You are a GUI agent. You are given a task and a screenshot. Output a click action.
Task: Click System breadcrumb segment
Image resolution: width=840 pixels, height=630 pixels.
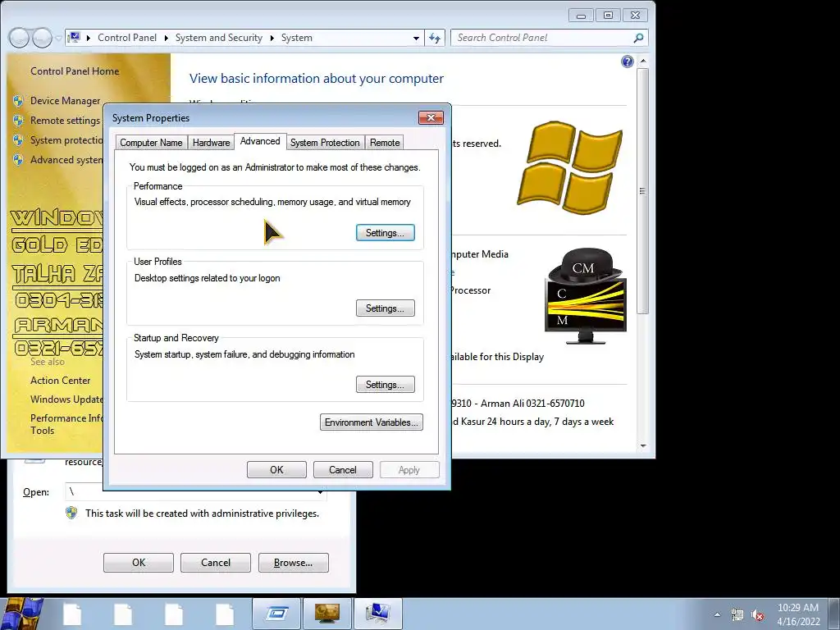click(297, 38)
